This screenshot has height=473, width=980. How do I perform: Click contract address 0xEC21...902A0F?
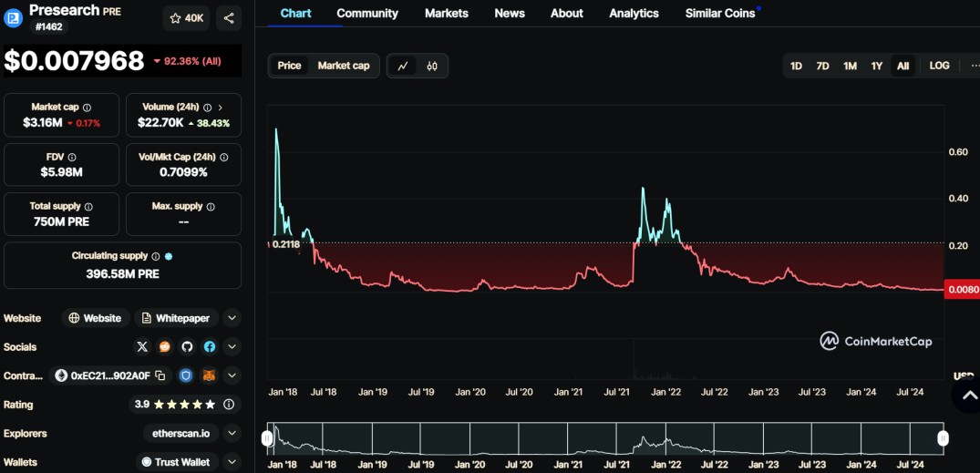[110, 375]
